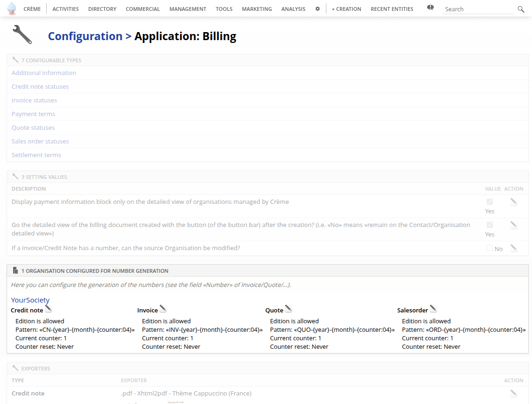Click the Type column header in Exporters
This screenshot has height=404, width=532.
coord(17,380)
